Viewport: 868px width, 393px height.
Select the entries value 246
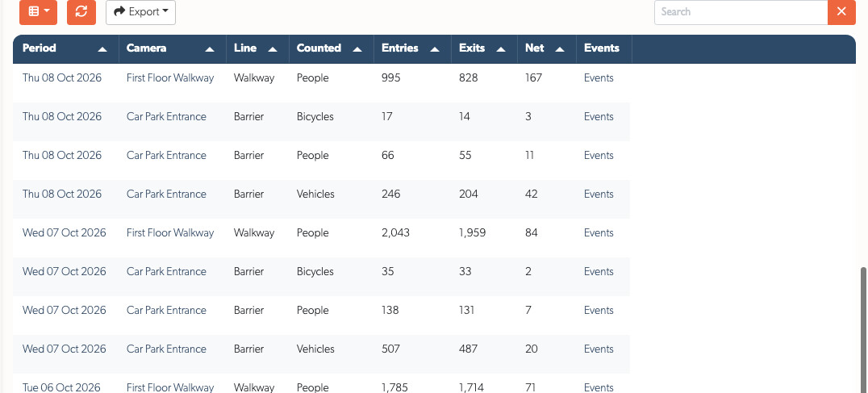(x=390, y=194)
